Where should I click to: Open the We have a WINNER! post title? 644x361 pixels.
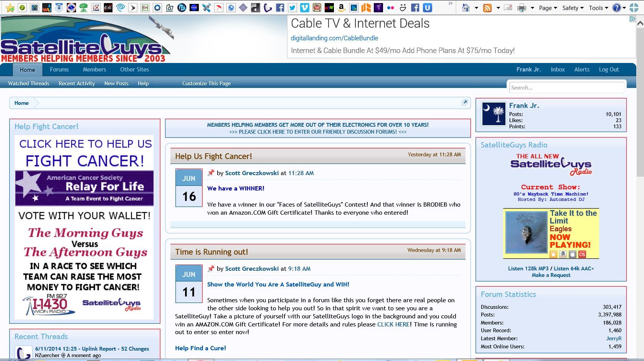point(236,188)
